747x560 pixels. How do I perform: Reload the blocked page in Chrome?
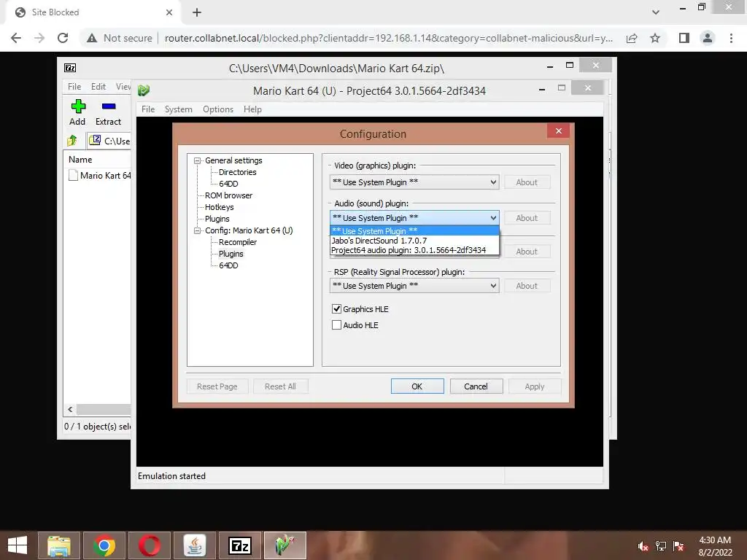tap(63, 38)
